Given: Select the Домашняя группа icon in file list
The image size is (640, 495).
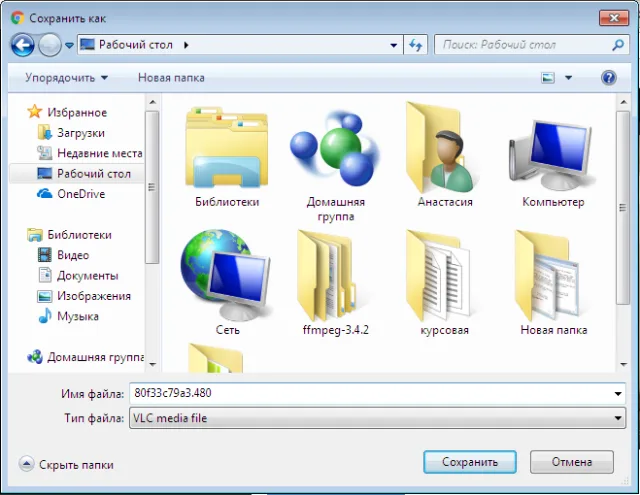Looking at the screenshot, I should click(x=336, y=163).
